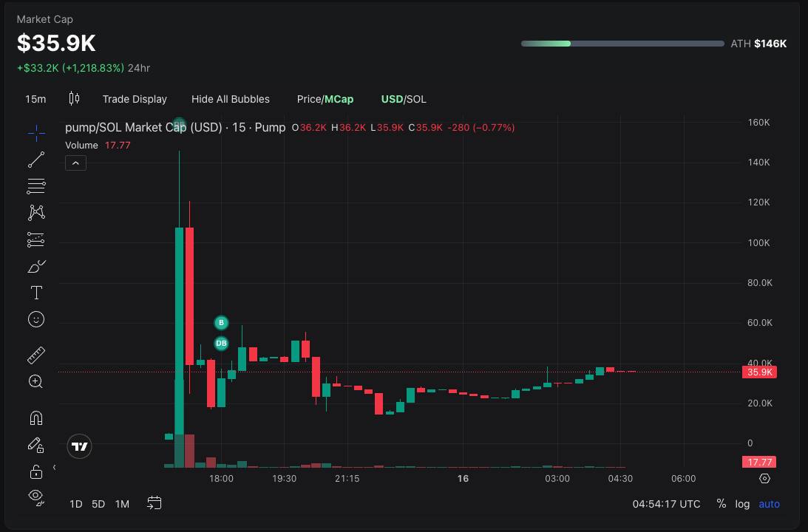The width and height of the screenshot is (808, 532).
Task: Open chart settings with the gear icon
Action: coord(764,478)
